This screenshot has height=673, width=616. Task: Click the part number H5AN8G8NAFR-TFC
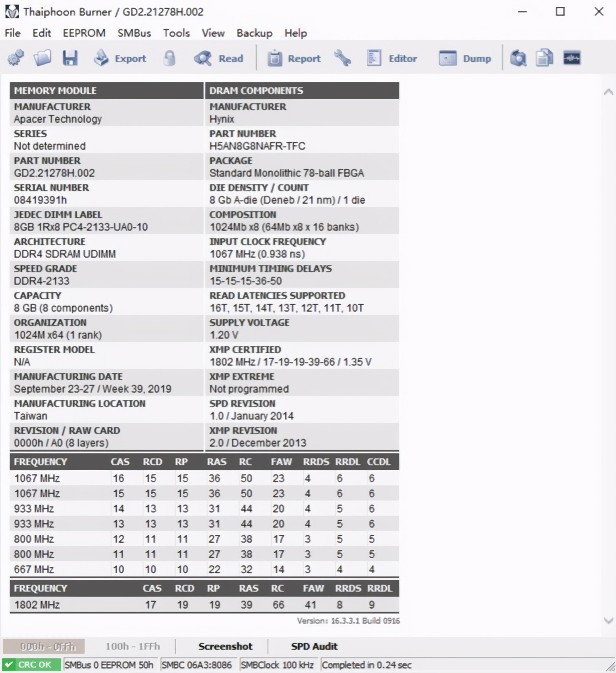pos(257,146)
